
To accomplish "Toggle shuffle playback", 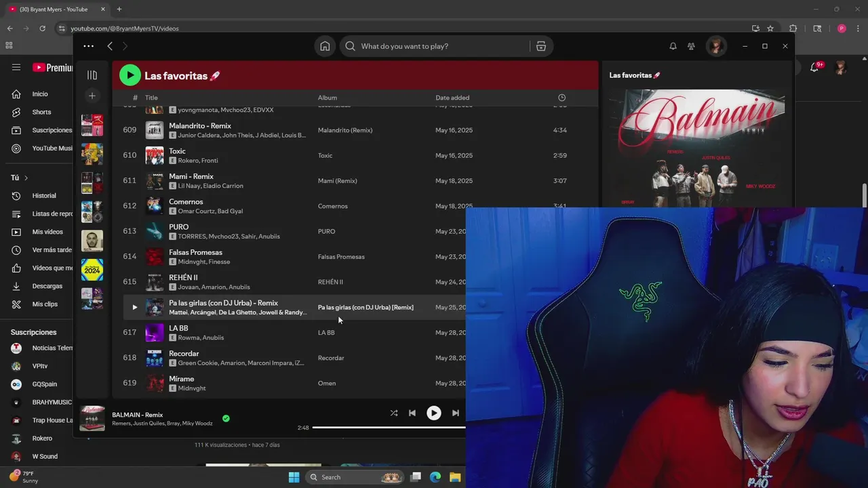I will [394, 413].
